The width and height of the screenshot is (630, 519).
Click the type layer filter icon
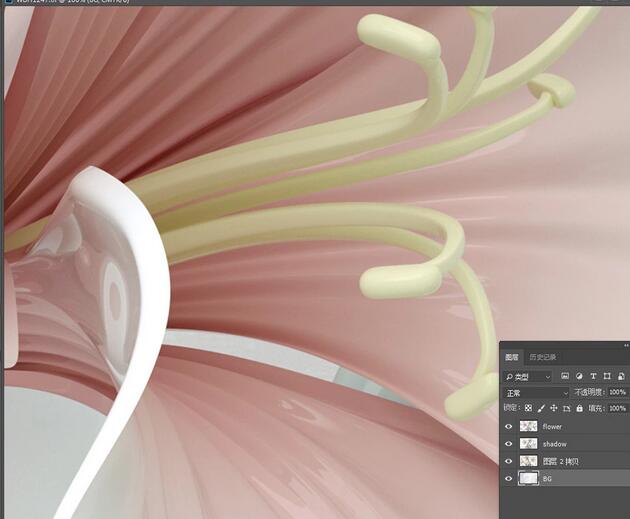pyautogui.click(x=593, y=376)
